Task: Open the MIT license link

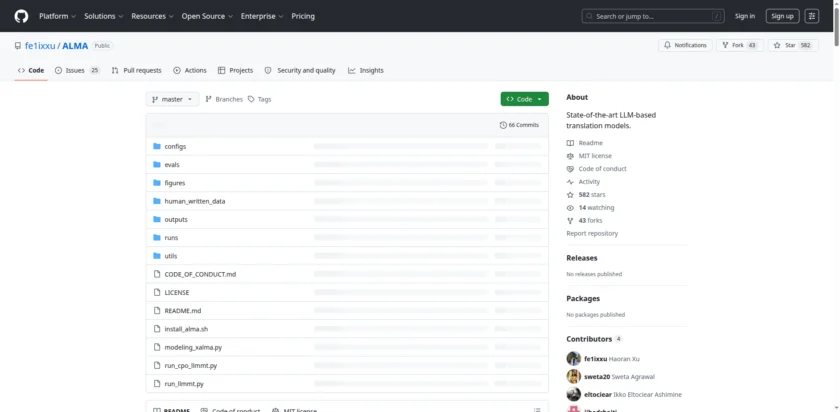Action: [x=595, y=156]
